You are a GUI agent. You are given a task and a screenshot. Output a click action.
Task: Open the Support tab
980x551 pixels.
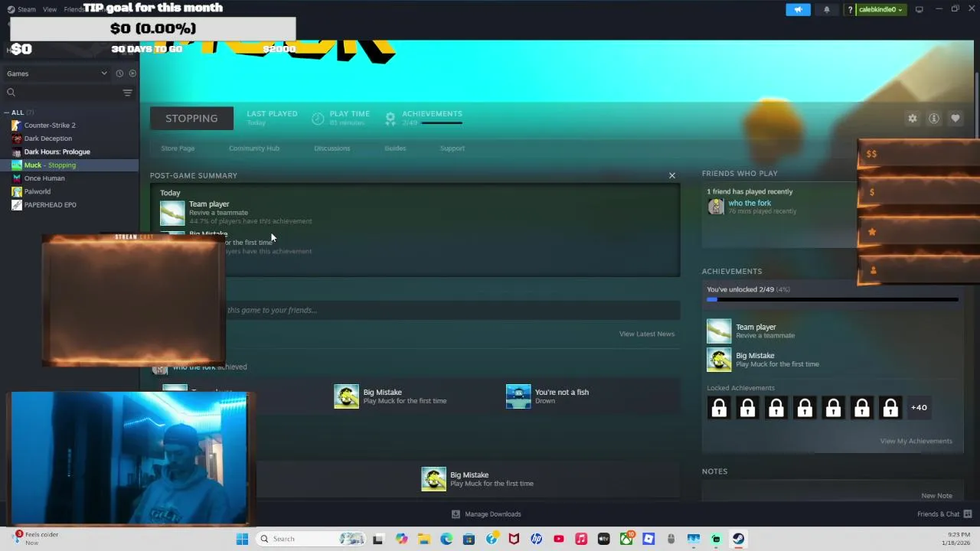click(x=452, y=148)
